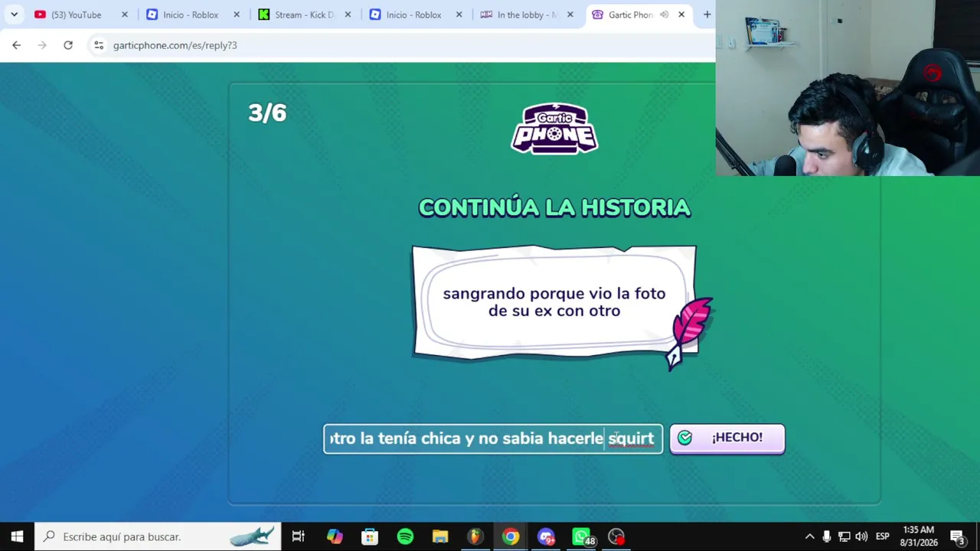
Task: Click the previous story text about the ex
Action: click(x=554, y=302)
